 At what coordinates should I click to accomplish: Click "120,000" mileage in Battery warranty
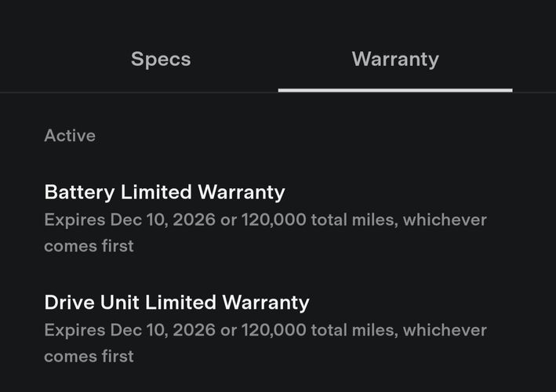[x=274, y=220]
